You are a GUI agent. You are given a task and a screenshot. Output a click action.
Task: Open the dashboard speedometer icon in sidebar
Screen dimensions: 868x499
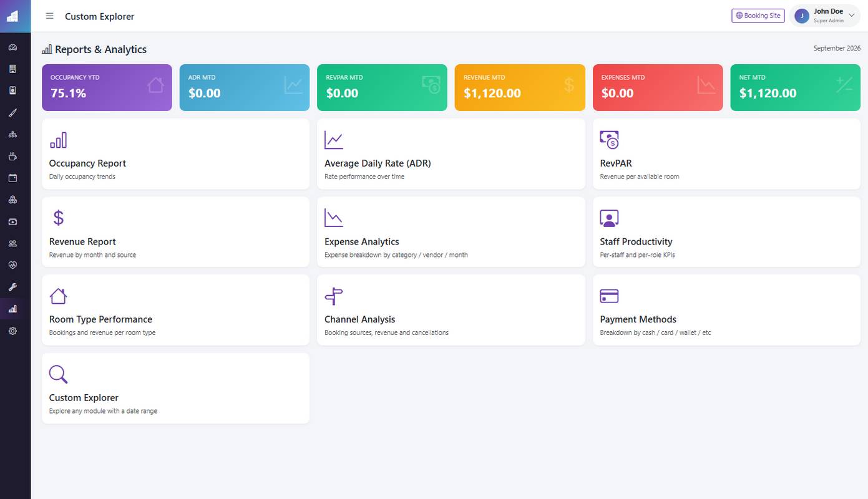[x=12, y=47]
